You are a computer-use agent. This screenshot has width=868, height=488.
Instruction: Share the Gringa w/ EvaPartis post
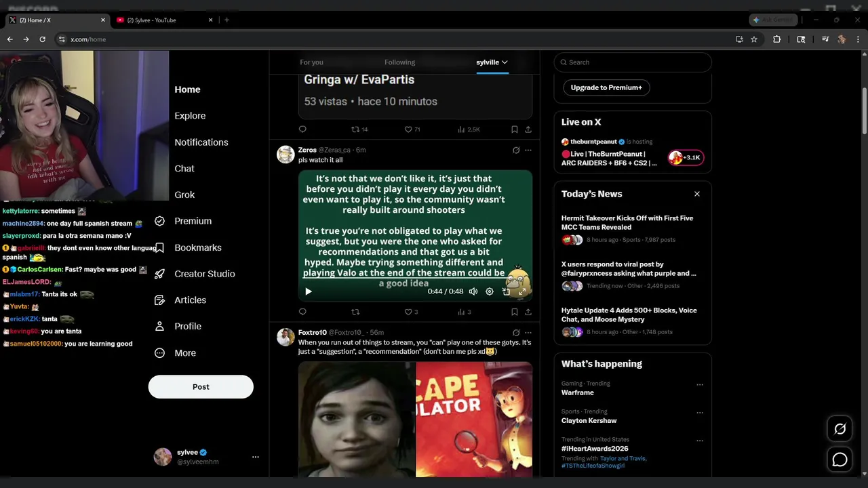tap(528, 129)
